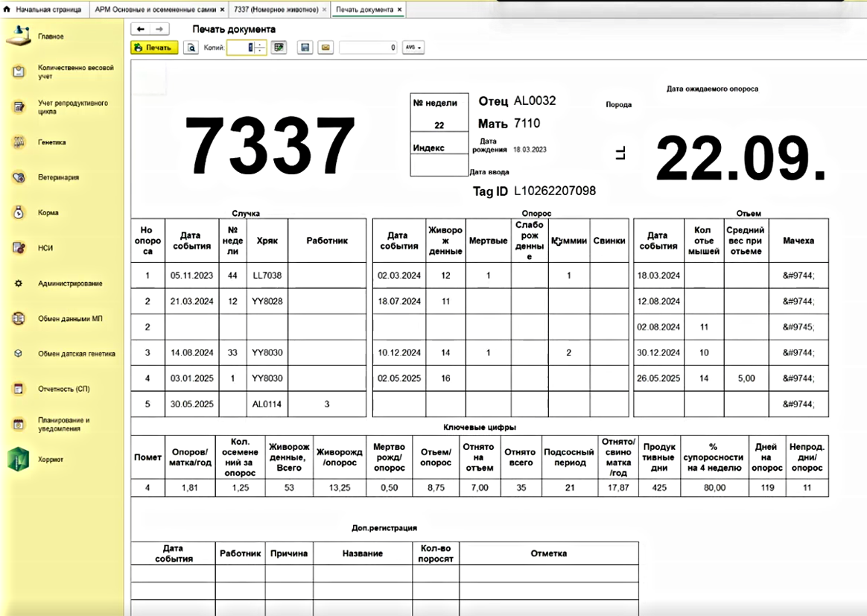Save the document with floppy disk icon
The image size is (867, 616).
(304, 48)
